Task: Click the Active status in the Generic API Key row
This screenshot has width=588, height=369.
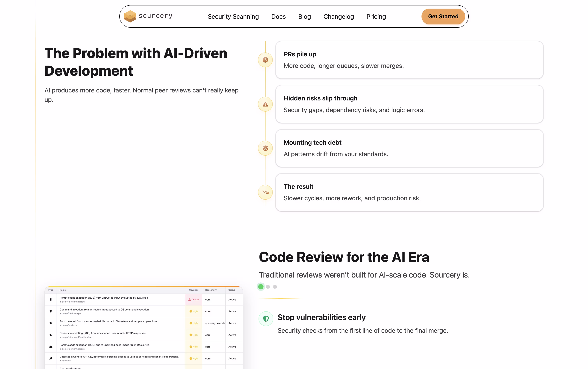Action: coord(232,358)
